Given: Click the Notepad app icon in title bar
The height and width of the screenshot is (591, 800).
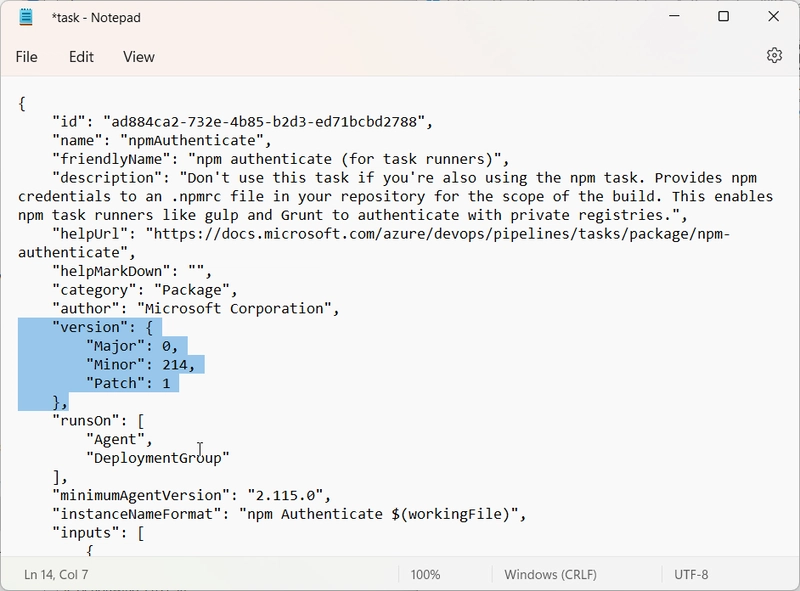Looking at the screenshot, I should (26, 17).
